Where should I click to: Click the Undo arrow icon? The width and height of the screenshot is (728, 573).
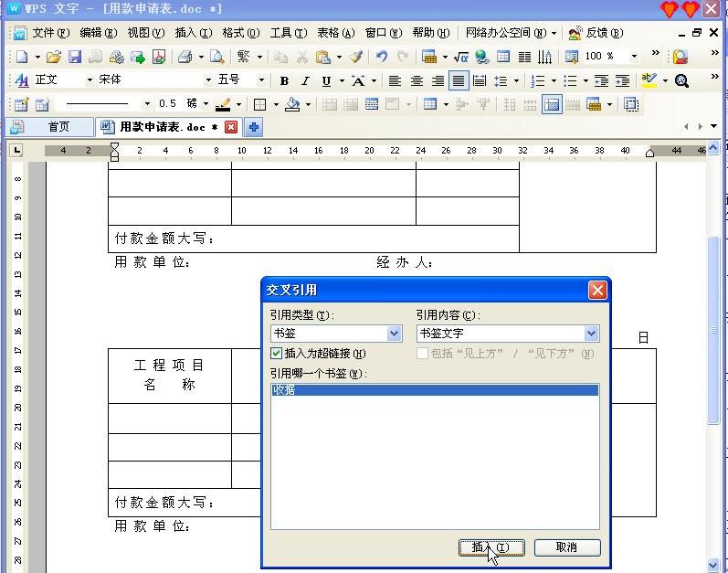point(382,57)
